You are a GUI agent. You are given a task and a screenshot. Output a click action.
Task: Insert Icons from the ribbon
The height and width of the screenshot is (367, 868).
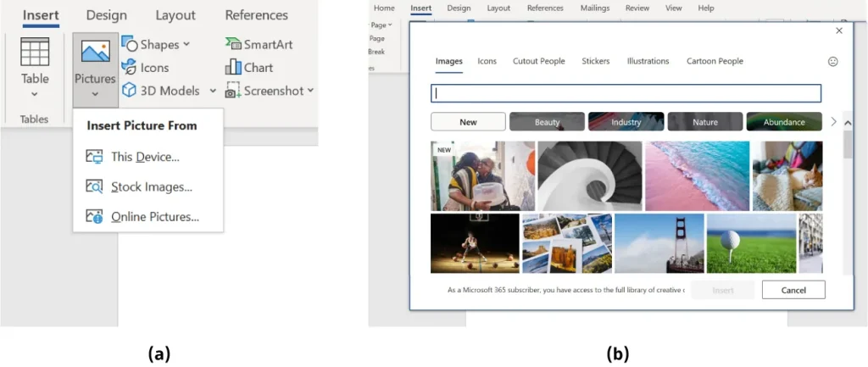coord(146,68)
